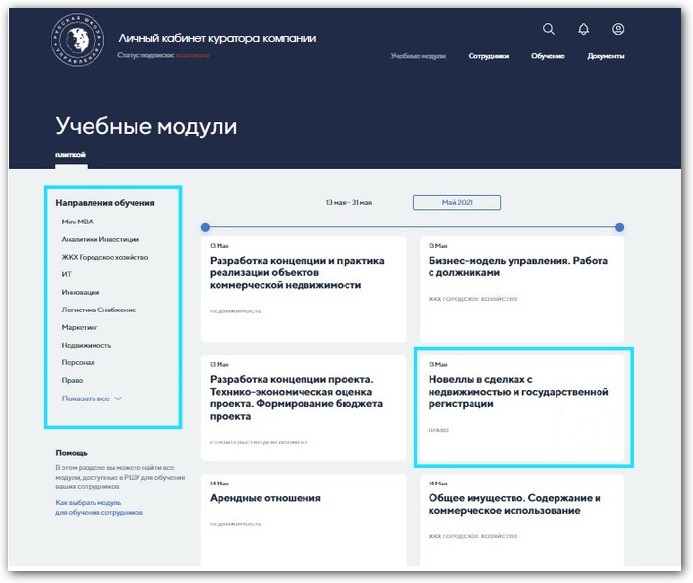This screenshot has width=693, height=583.
Task: Click left handle of date range slider
Action: 205,227
